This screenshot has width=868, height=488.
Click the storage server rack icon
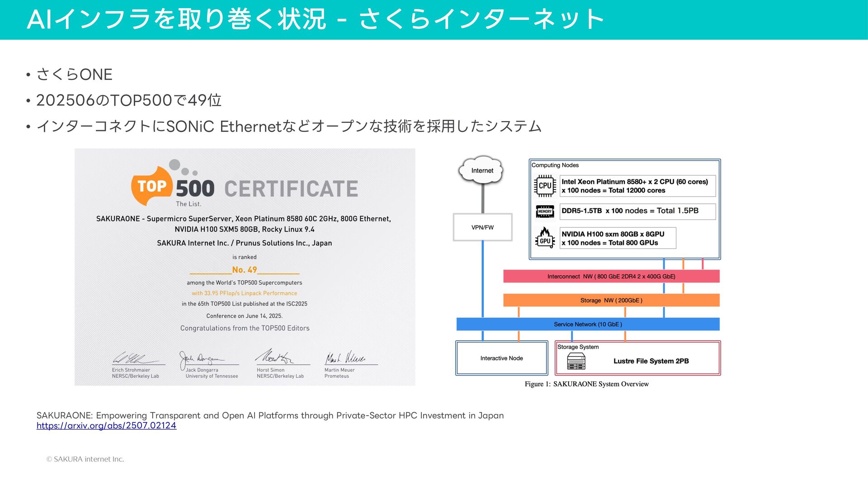pyautogui.click(x=576, y=361)
